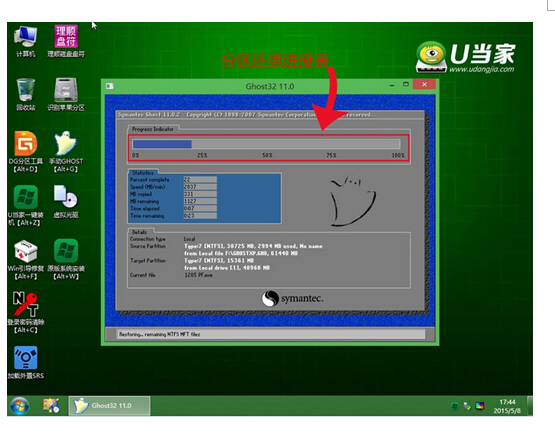Open the device removal tray icon
The width and height of the screenshot is (555, 434).
[x=467, y=406]
